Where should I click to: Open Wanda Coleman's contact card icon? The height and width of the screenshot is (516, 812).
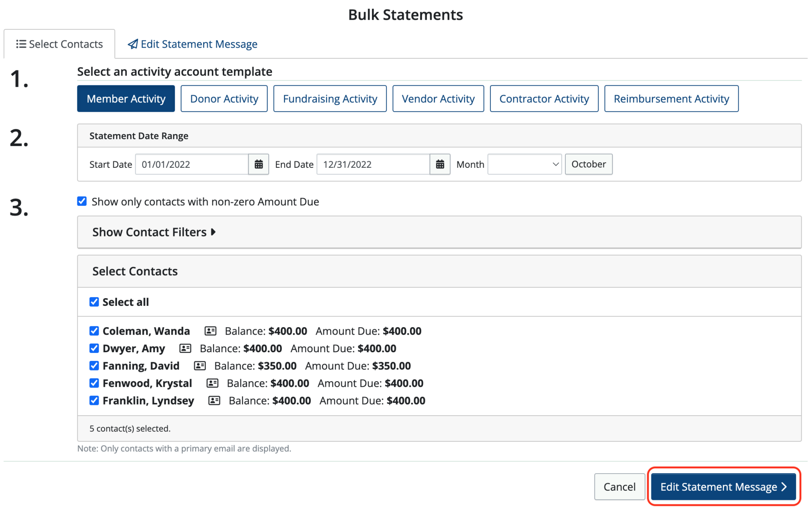tap(210, 331)
